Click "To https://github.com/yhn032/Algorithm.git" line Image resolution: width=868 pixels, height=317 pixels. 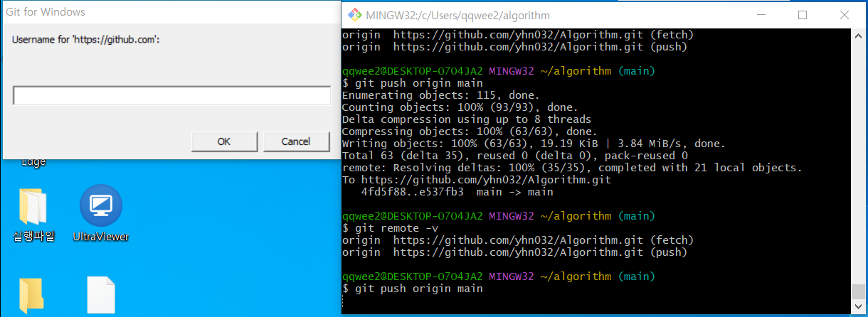coord(476,180)
